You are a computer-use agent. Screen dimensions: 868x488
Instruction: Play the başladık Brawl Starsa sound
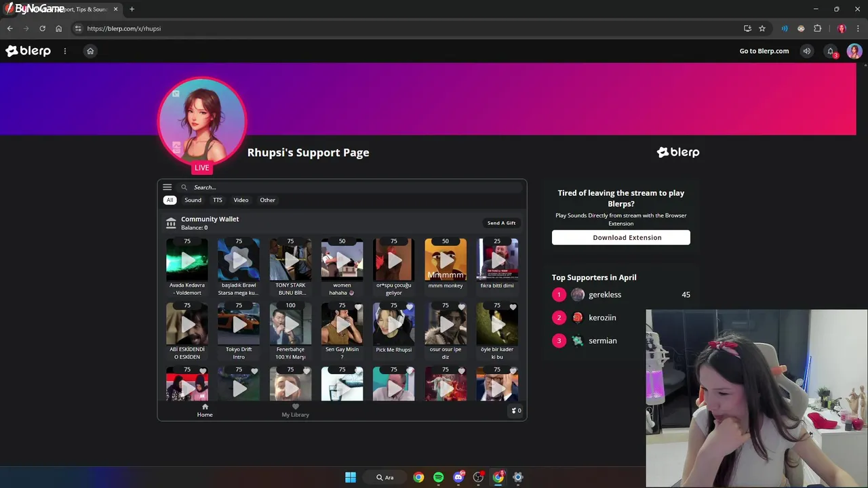click(x=239, y=260)
